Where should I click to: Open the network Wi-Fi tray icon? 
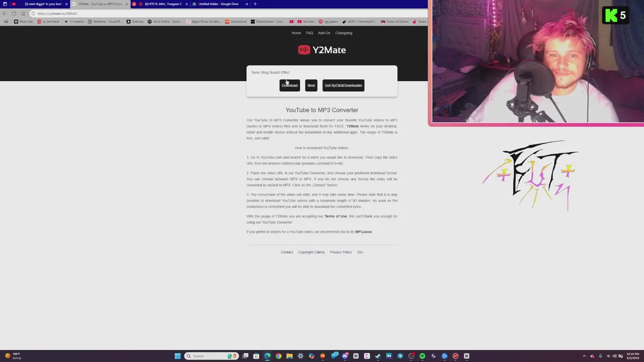(x=608, y=356)
